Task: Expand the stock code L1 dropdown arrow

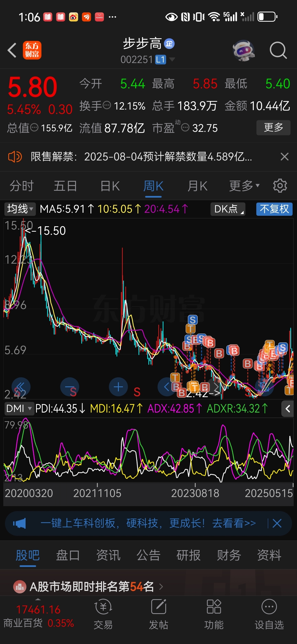Action: [172, 59]
